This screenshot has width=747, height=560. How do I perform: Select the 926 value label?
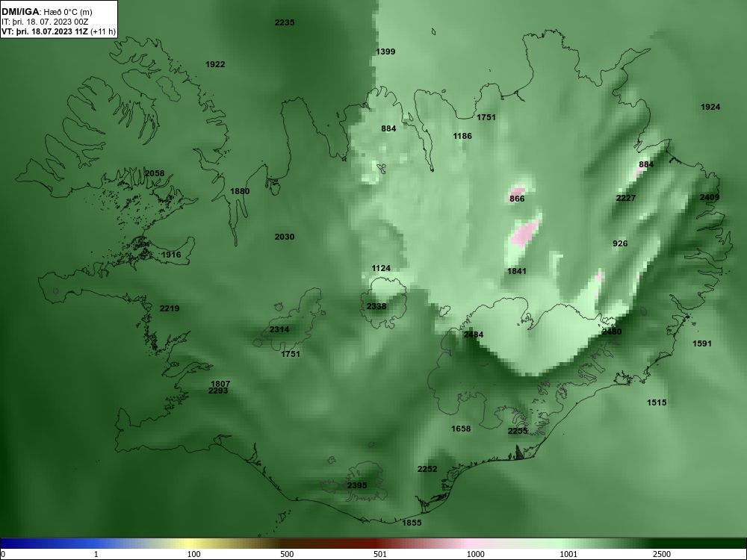click(x=620, y=243)
